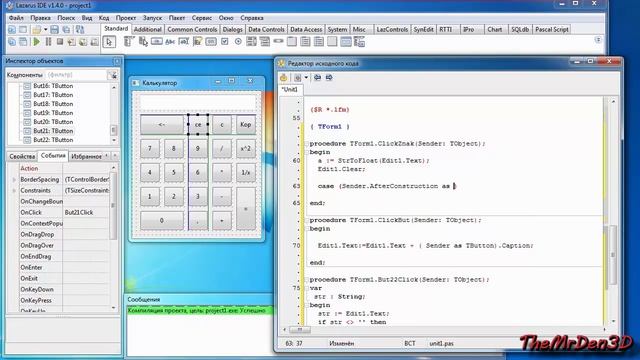640x360 pixels.
Task: Click the green Run button
Action: pyautogui.click(x=37, y=42)
